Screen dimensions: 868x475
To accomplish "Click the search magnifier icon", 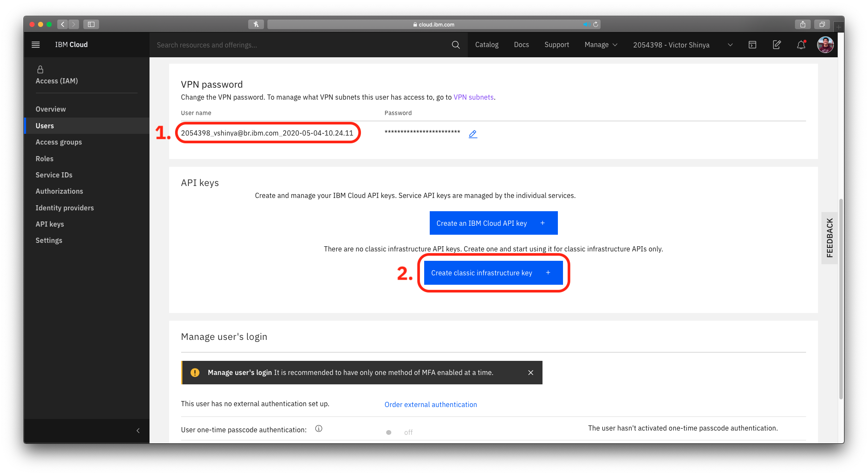I will pyautogui.click(x=456, y=45).
